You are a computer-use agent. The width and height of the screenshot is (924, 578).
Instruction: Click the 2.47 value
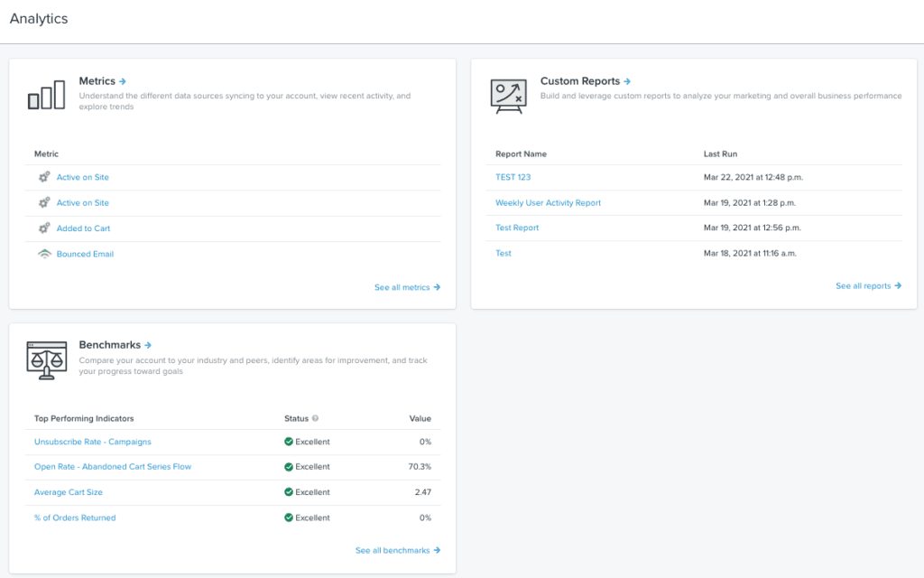(422, 492)
